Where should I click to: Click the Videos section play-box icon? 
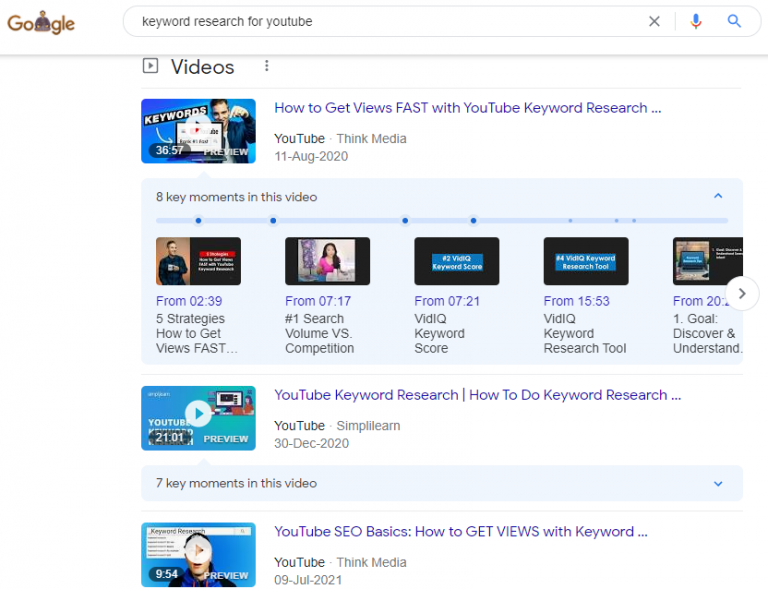tap(150, 66)
